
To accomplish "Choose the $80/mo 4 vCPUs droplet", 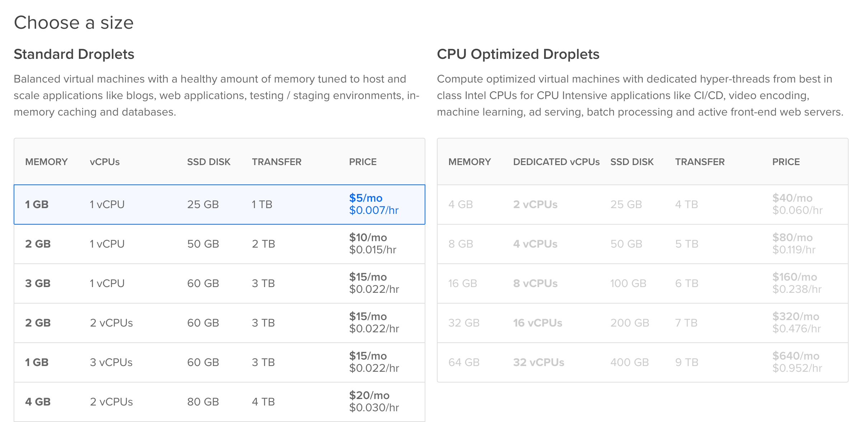I will pos(642,244).
